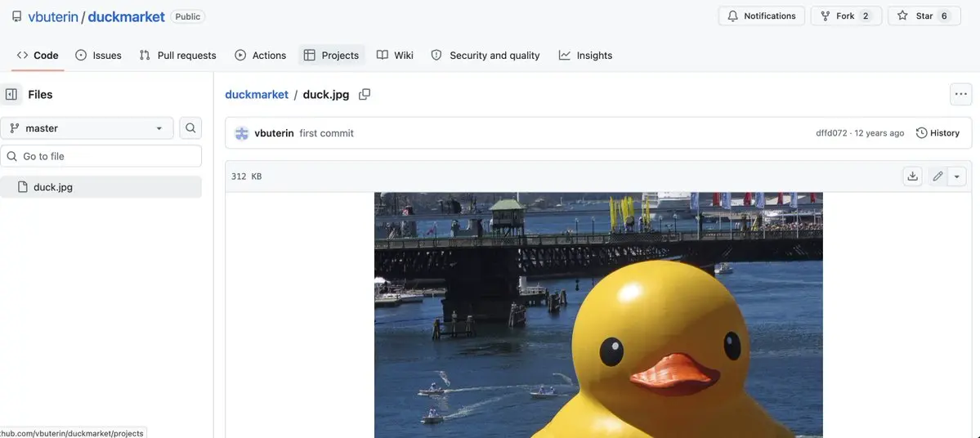Switch to the Issues tab
Image resolution: width=980 pixels, height=438 pixels.
coord(98,55)
